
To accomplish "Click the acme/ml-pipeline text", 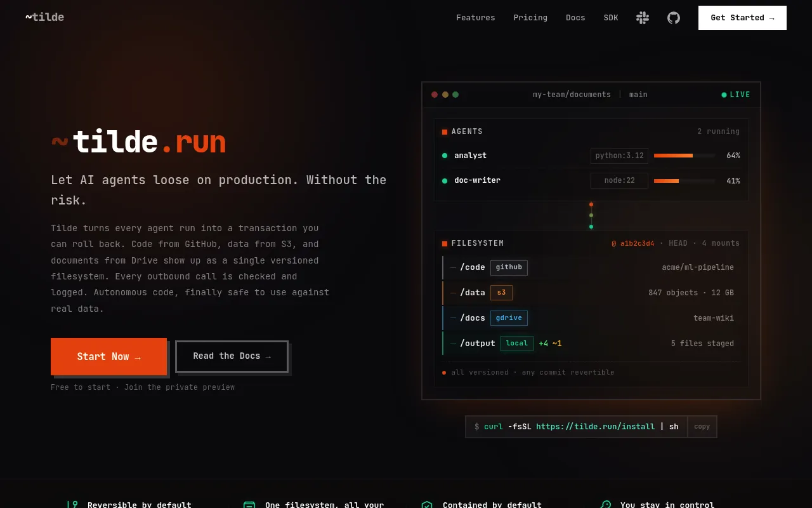I will click(698, 267).
